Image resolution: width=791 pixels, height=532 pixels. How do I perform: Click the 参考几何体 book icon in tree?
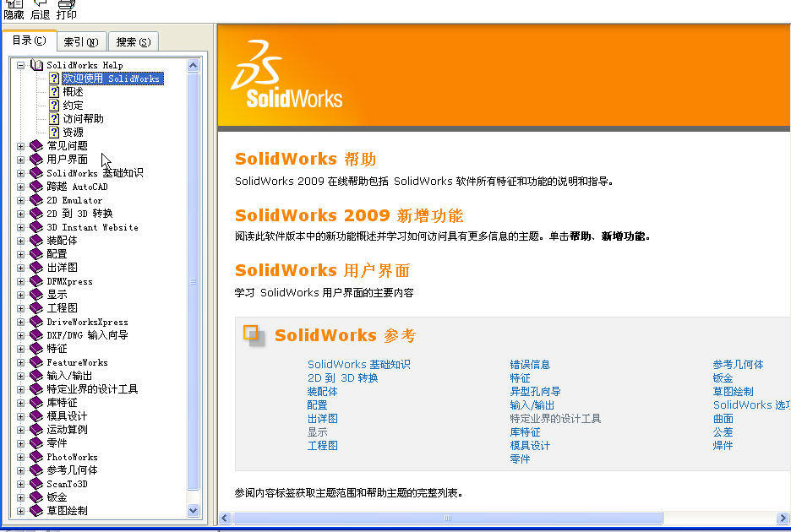pos(36,470)
